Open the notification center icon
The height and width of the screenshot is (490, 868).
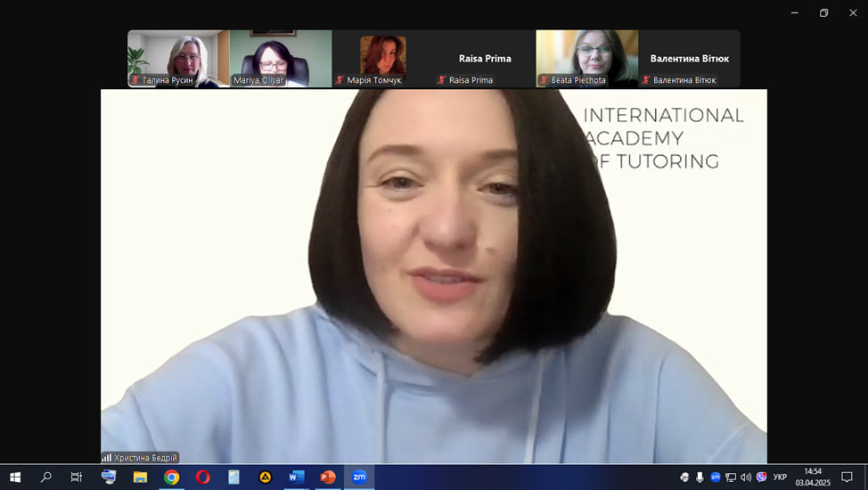coord(847,478)
